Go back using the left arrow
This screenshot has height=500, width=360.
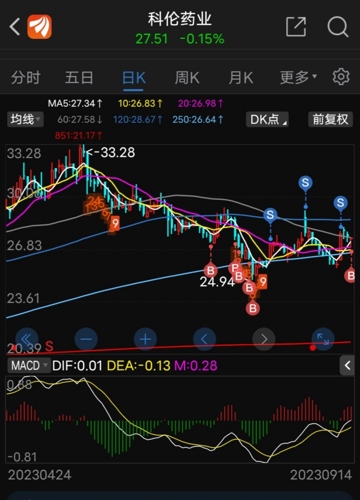pyautogui.click(x=15, y=27)
